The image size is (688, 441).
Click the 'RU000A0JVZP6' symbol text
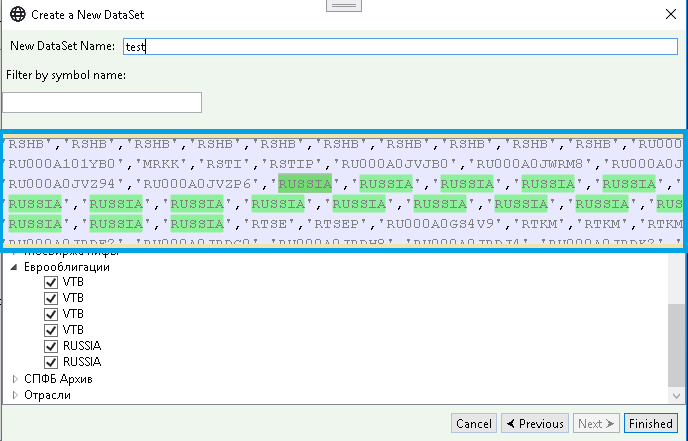coord(197,183)
